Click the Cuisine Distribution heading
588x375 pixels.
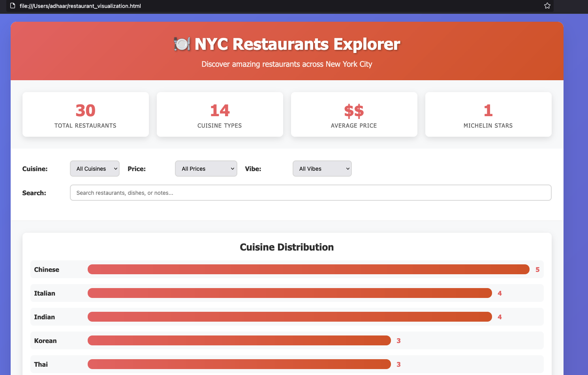click(287, 247)
